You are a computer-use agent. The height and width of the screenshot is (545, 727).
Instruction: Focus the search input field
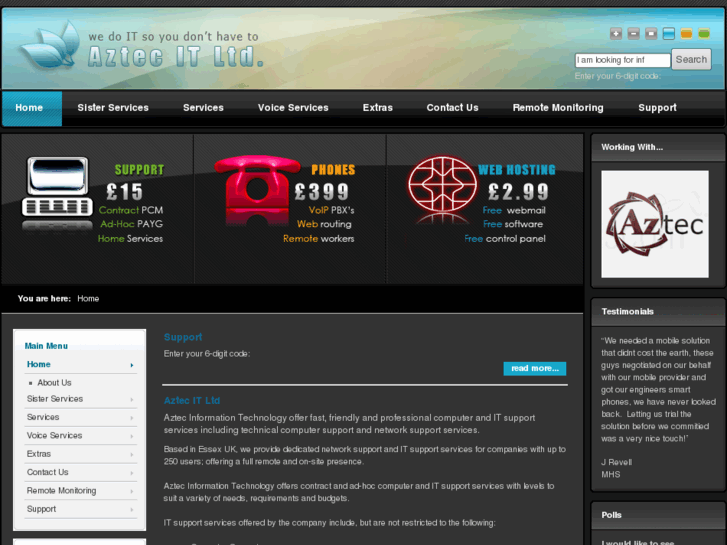click(623, 60)
